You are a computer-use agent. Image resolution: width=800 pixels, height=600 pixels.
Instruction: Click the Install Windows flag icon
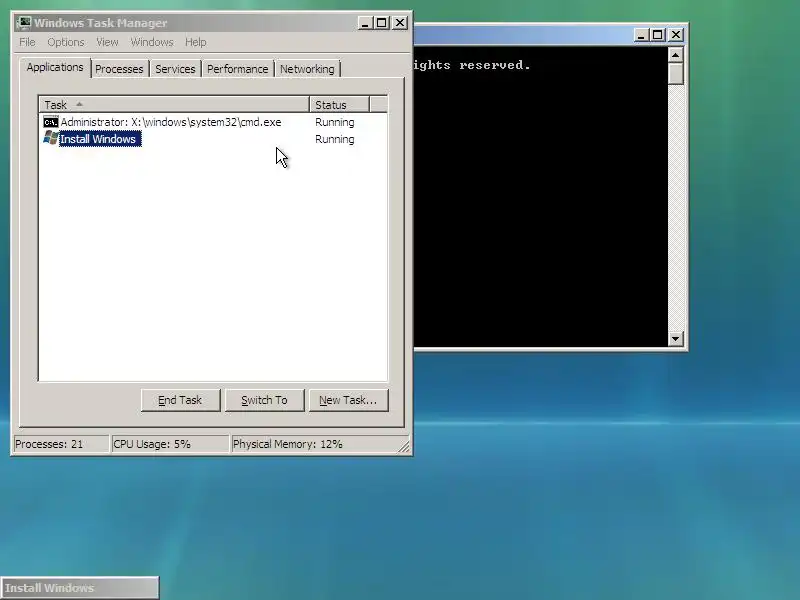pos(51,138)
